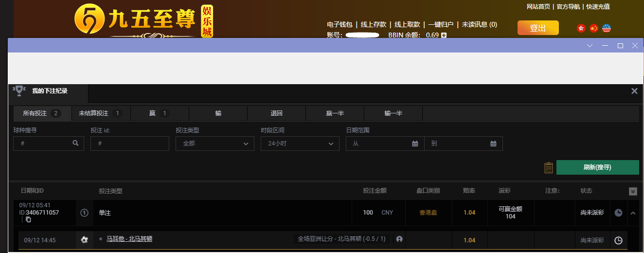The height and width of the screenshot is (253, 644).
Task: Open the 快速充值 link
Action: 598,7
